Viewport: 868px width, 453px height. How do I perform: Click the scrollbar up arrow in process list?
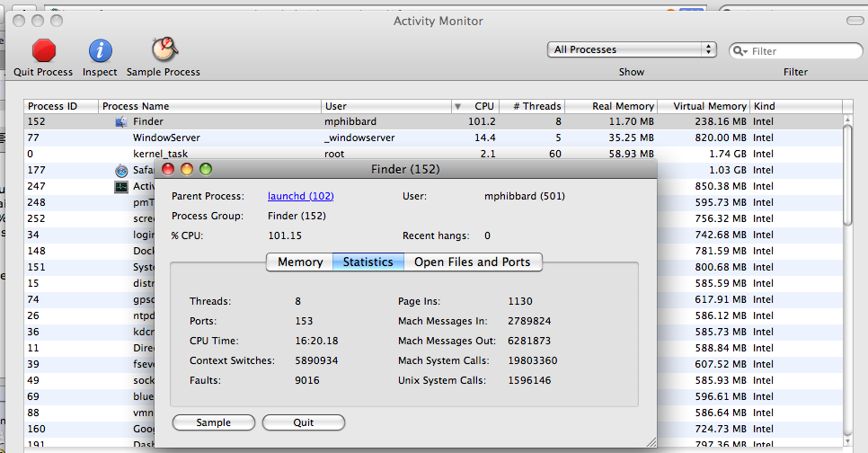click(x=847, y=120)
